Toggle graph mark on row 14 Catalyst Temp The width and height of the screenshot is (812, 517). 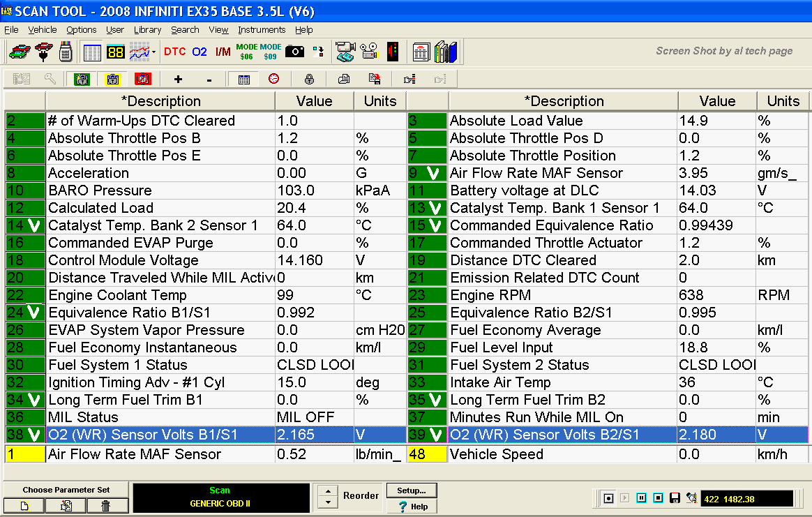(33, 226)
